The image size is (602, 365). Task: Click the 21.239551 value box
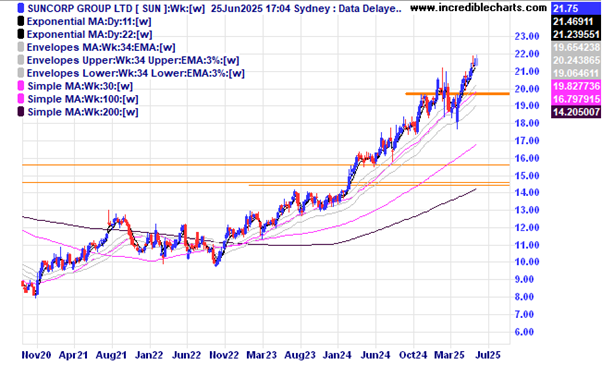(x=576, y=35)
